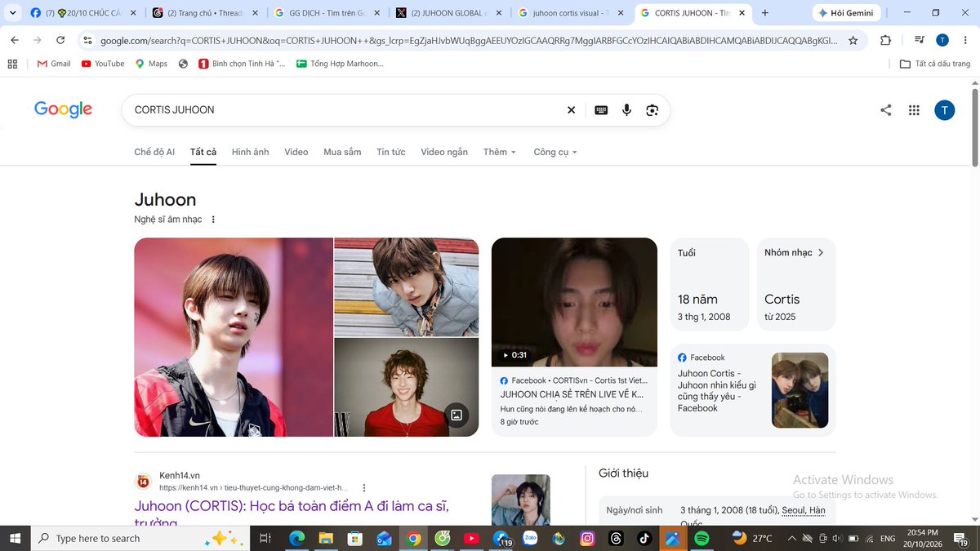980x551 pixels.
Task: Bookmark this page with the star icon
Action: (x=853, y=40)
